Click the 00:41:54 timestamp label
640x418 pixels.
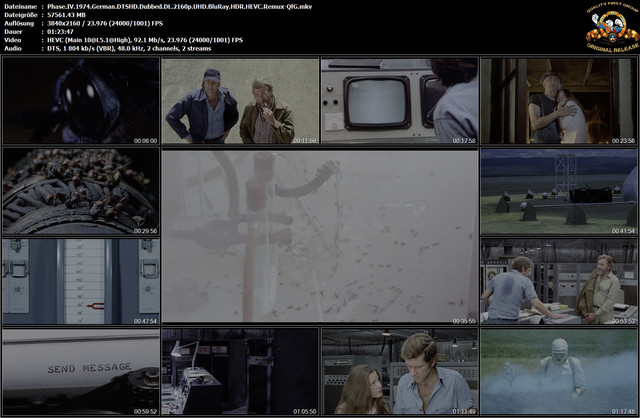[x=623, y=231]
